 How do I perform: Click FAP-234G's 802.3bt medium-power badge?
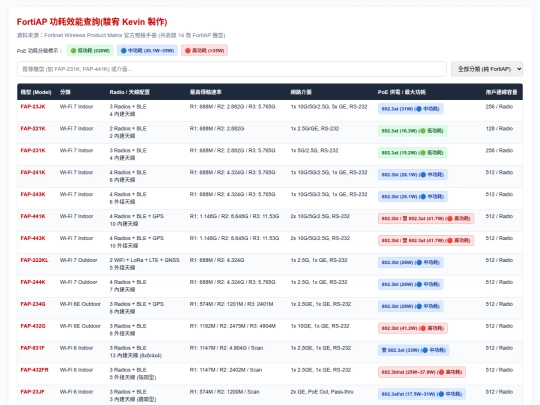click(411, 306)
